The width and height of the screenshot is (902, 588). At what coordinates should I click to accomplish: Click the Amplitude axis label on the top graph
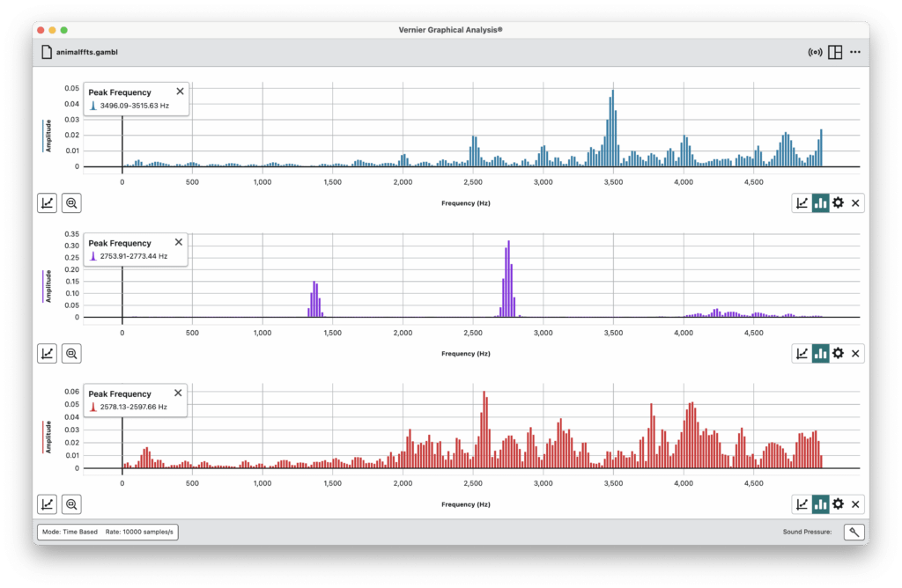[49, 135]
